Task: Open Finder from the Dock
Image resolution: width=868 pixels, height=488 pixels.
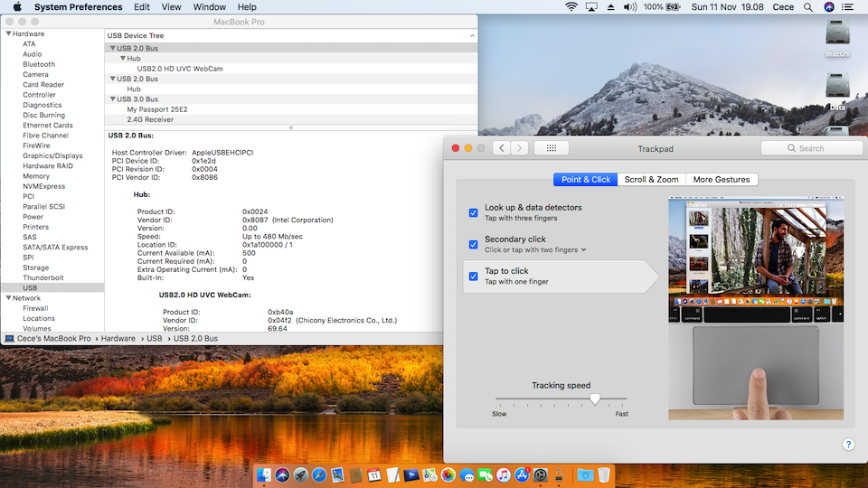Action: pyautogui.click(x=264, y=474)
